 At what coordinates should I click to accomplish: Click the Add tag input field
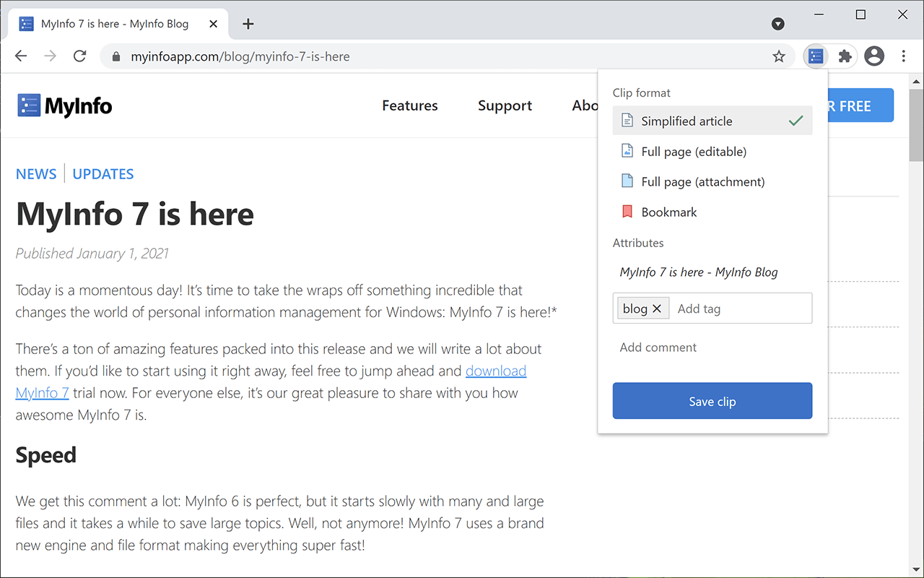tap(740, 309)
